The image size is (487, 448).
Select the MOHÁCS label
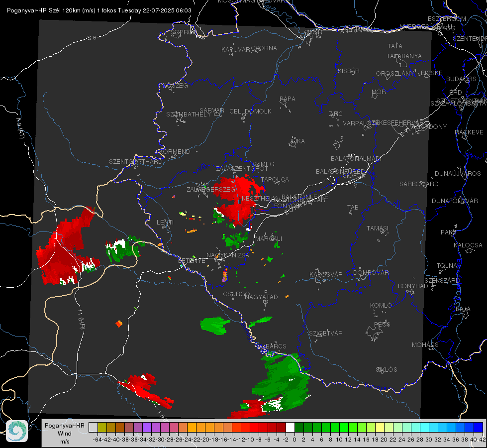pyautogui.click(x=425, y=345)
